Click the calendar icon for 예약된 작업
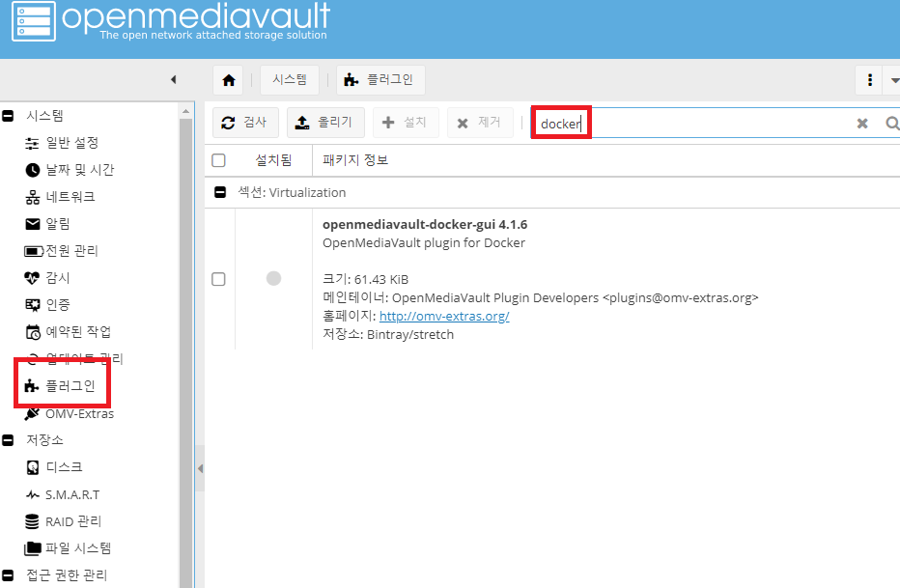Image resolution: width=900 pixels, height=588 pixels. (33, 332)
